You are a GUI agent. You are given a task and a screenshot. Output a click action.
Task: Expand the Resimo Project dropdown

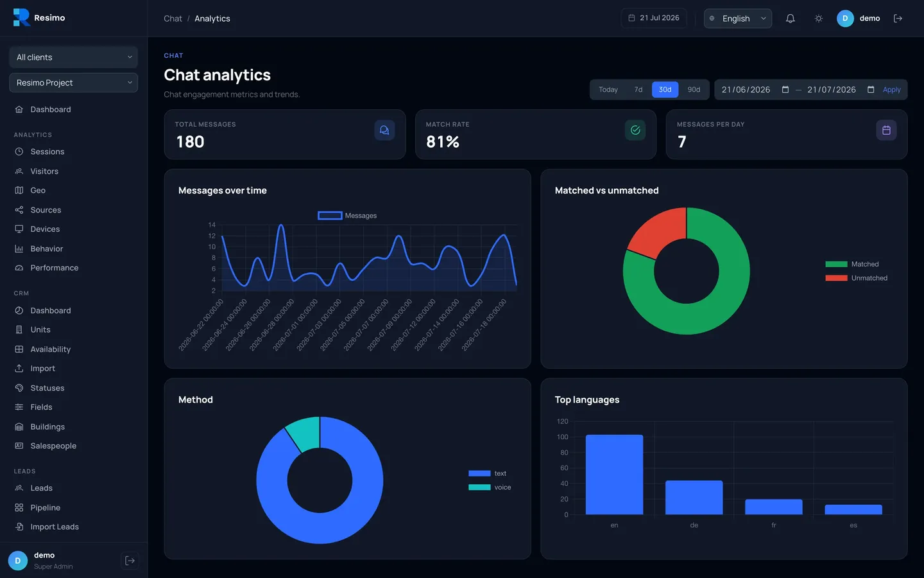pos(73,83)
